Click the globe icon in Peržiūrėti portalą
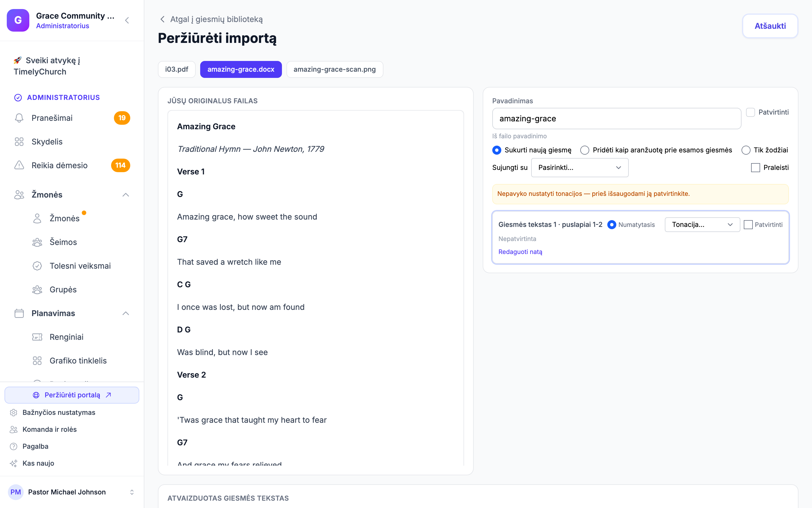 [36, 395]
